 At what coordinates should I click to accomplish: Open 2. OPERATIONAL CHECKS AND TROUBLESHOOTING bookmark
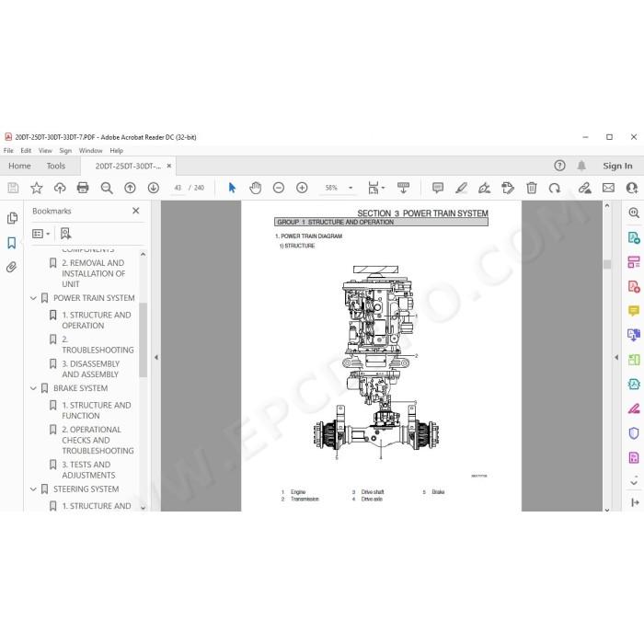click(98, 441)
